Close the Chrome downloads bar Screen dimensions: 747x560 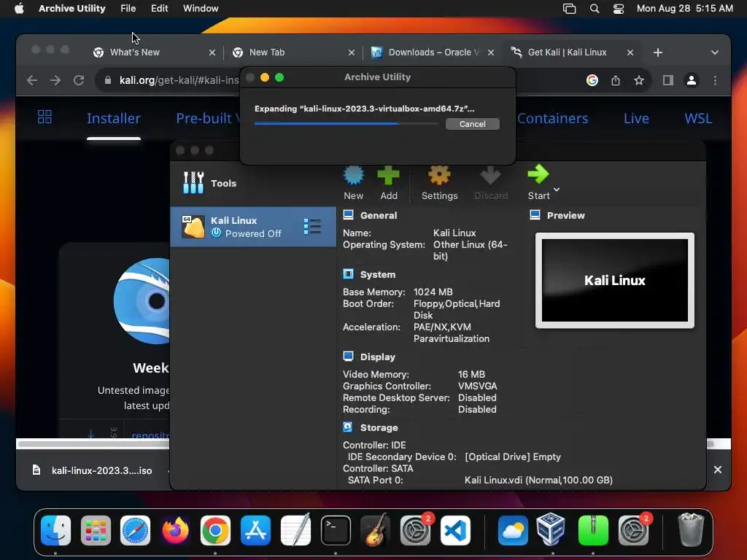718,470
